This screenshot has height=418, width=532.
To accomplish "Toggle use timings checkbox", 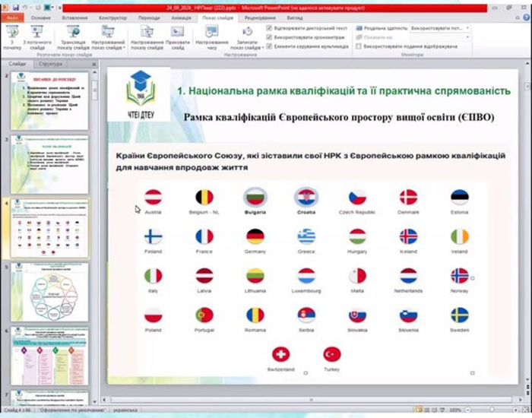I will pos(270,37).
